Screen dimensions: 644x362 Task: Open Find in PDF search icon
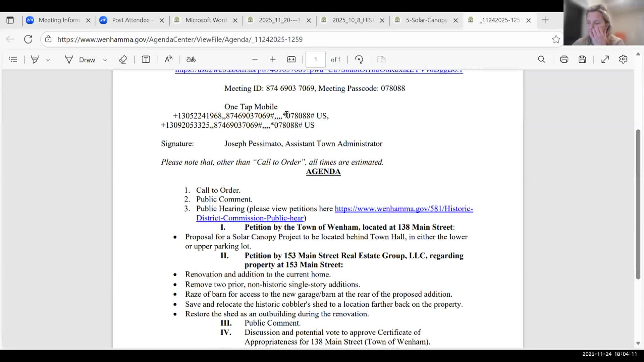tap(541, 59)
